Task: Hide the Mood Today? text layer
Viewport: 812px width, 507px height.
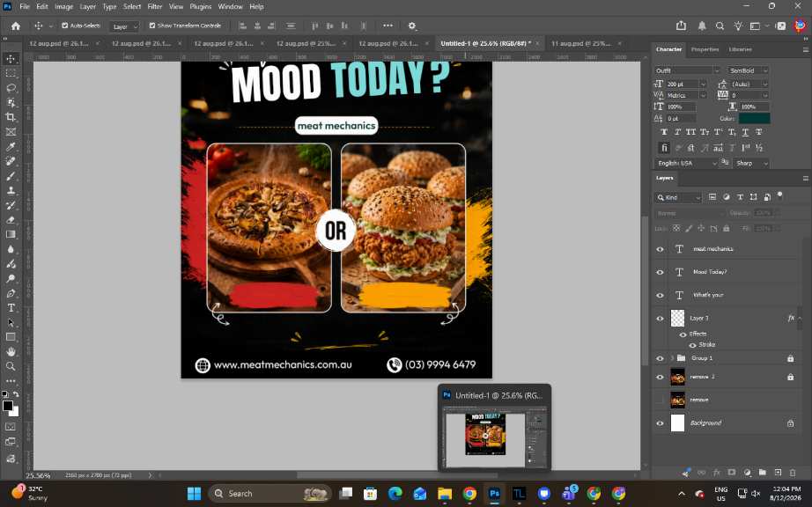Action: (660, 272)
